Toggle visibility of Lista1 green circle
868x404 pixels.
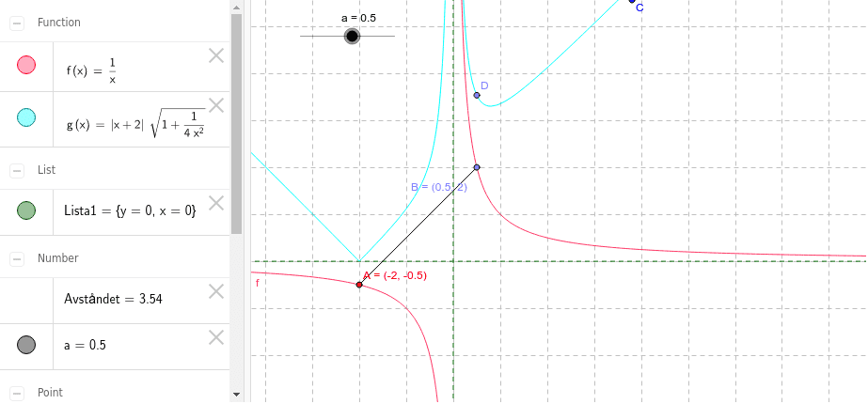26,210
